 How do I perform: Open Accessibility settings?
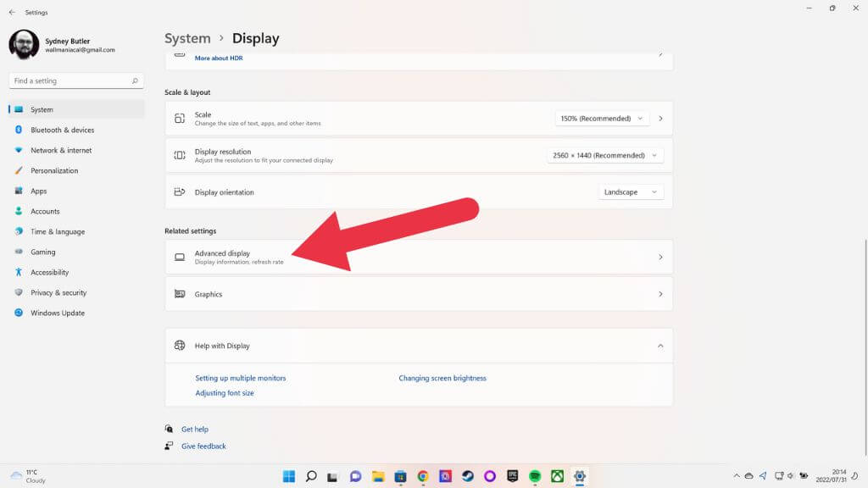pos(45,272)
